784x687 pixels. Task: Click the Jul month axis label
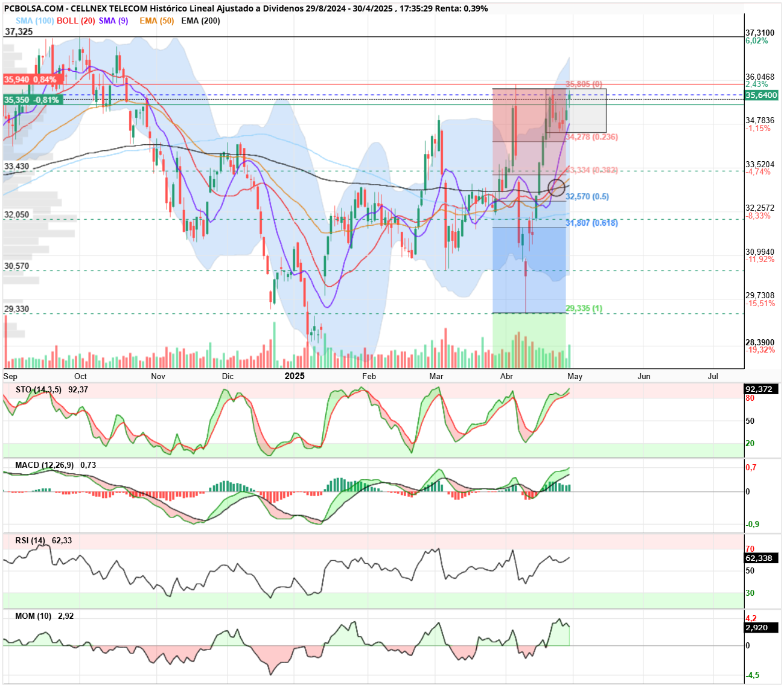tap(713, 376)
